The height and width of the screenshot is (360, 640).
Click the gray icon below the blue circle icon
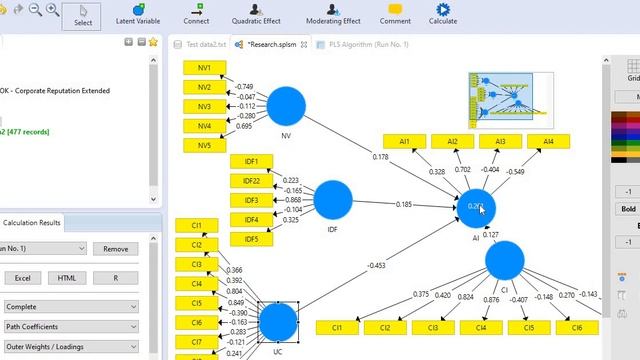coord(622,295)
